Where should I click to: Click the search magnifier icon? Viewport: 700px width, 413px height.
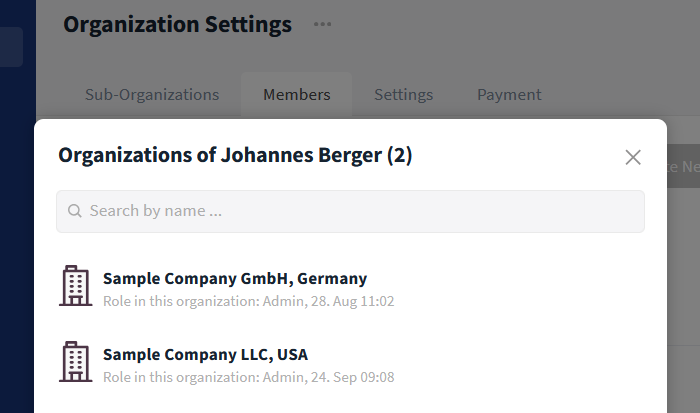(75, 211)
